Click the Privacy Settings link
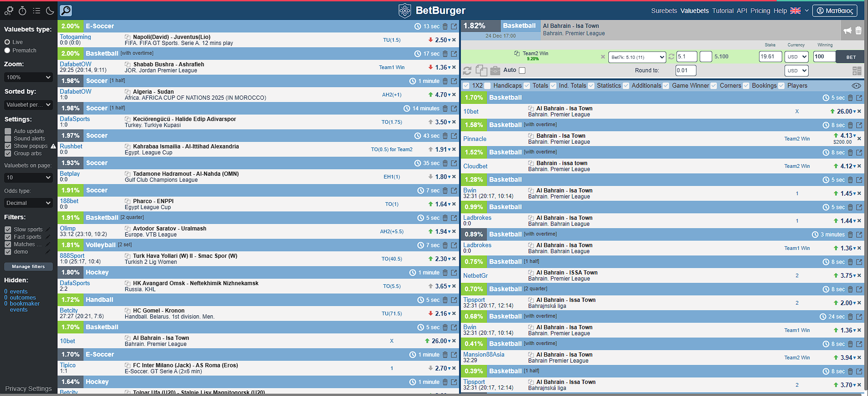The height and width of the screenshot is (396, 868). [x=28, y=389]
